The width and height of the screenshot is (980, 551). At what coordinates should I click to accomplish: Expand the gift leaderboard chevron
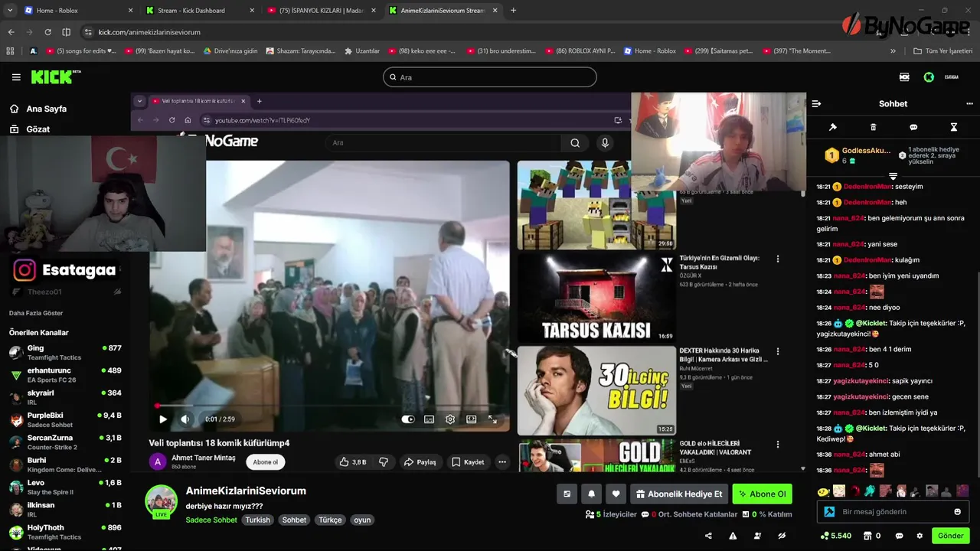click(893, 177)
